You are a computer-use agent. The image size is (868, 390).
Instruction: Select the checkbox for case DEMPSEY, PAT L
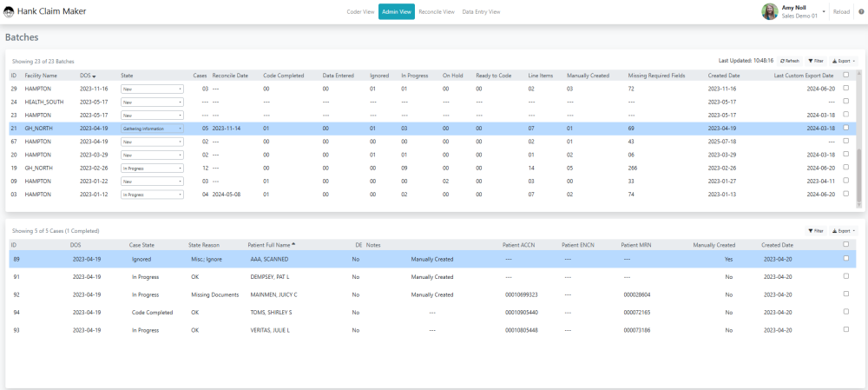pos(846,277)
